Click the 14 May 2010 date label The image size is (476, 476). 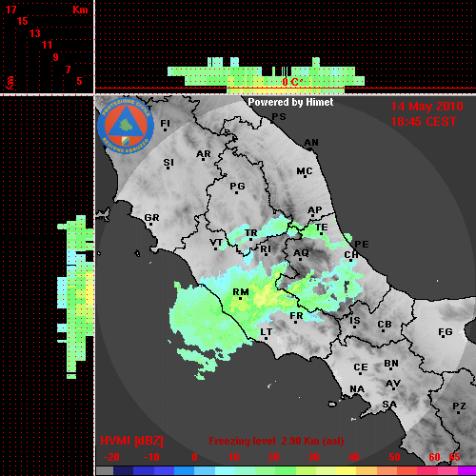[426, 107]
